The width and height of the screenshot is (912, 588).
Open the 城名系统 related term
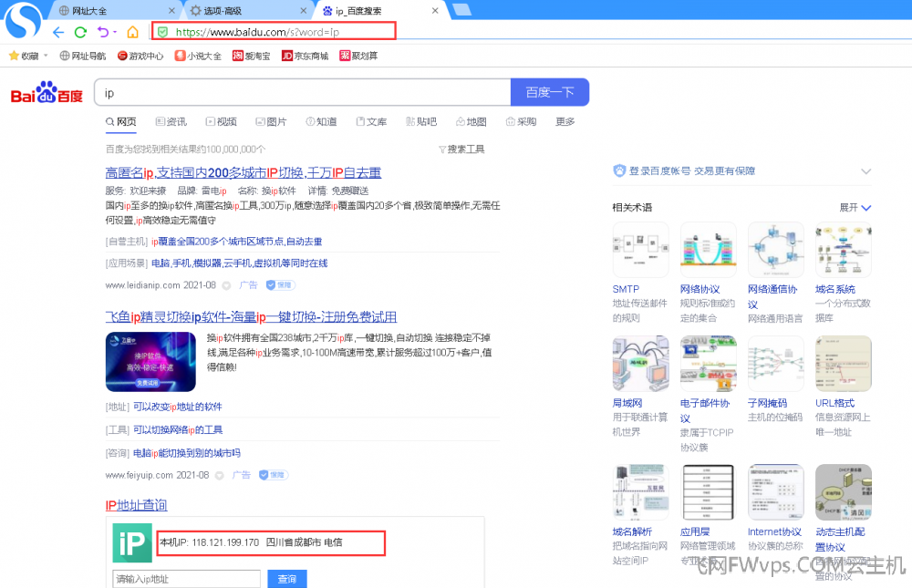(834, 289)
